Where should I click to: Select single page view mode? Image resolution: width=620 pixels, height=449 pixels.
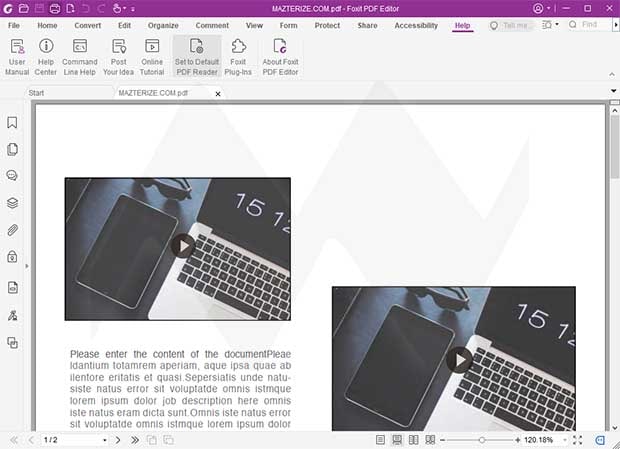(380, 440)
